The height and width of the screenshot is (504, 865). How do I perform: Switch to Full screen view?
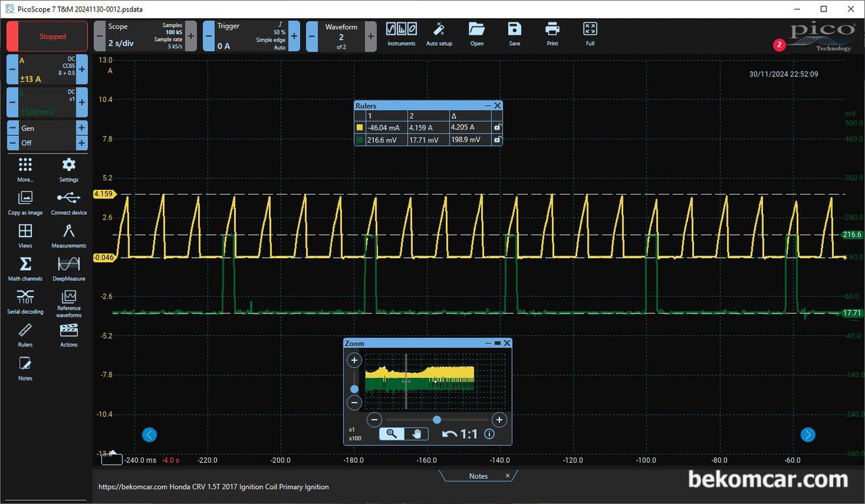(590, 33)
